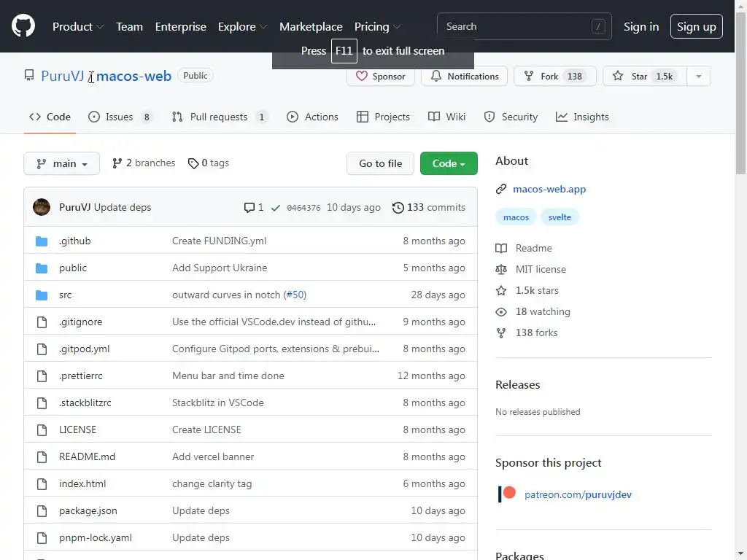Click the src folder icon
The height and width of the screenshot is (560, 747).
pos(42,295)
